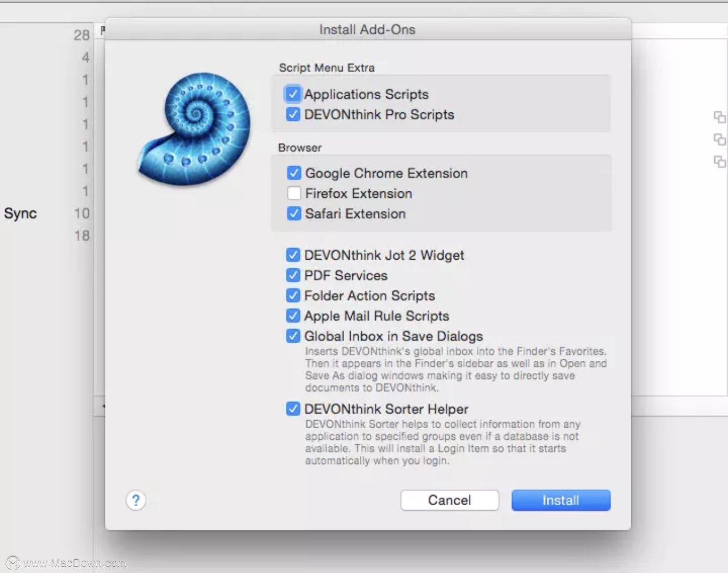Click the count 18 in background list
Viewport: 728px width, 573px height.
[81, 236]
